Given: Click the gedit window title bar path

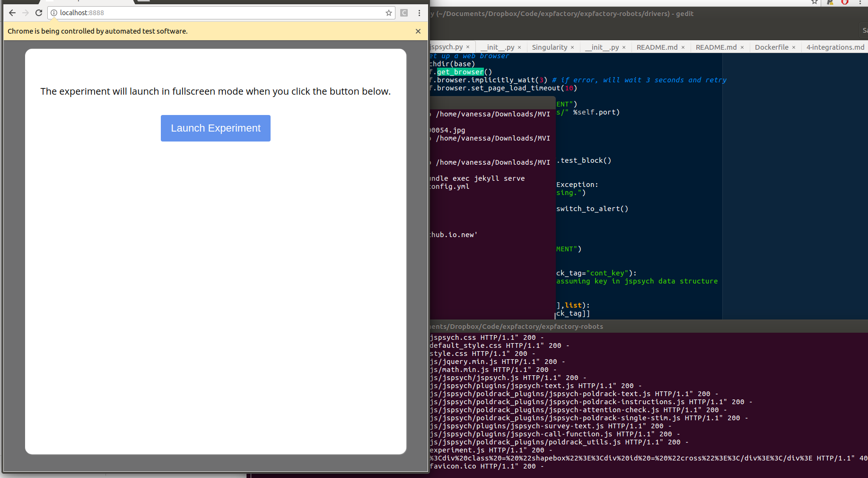Looking at the screenshot, I should pyautogui.click(x=562, y=14).
